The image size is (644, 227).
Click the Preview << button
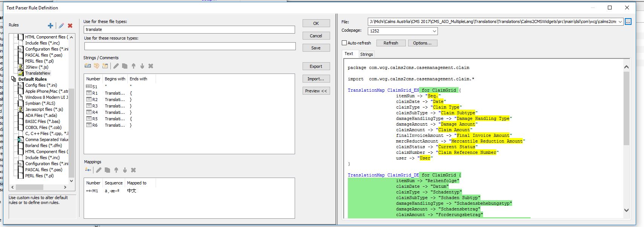click(316, 91)
